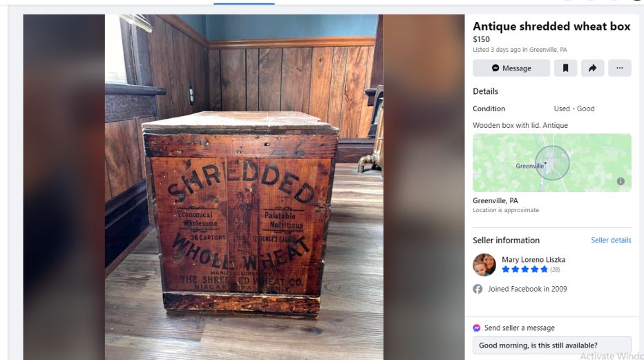Click Messenger icon next to Send seller a message
The width and height of the screenshot is (644, 360).
click(476, 328)
